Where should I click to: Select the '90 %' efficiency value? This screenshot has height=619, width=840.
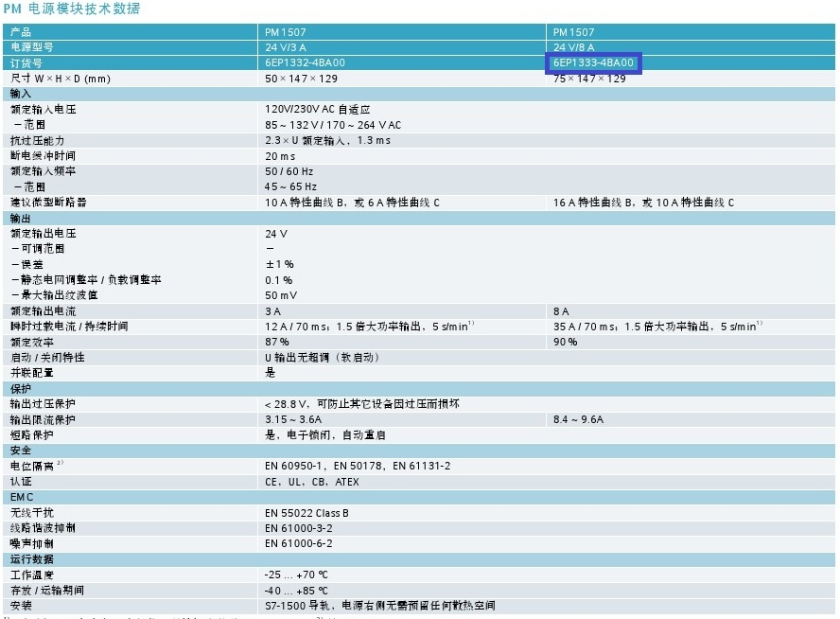click(565, 342)
